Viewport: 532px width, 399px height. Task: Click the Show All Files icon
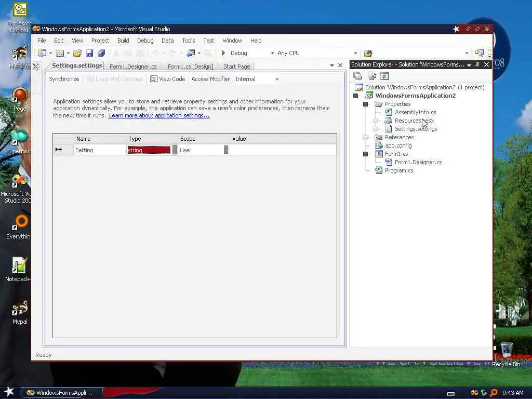373,76
